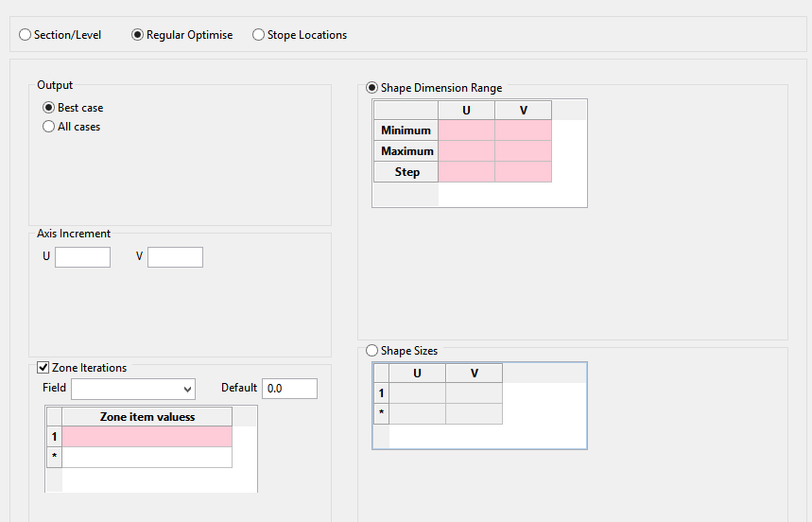Image resolution: width=812 pixels, height=522 pixels.
Task: Click the Default value input field
Action: pyautogui.click(x=289, y=389)
